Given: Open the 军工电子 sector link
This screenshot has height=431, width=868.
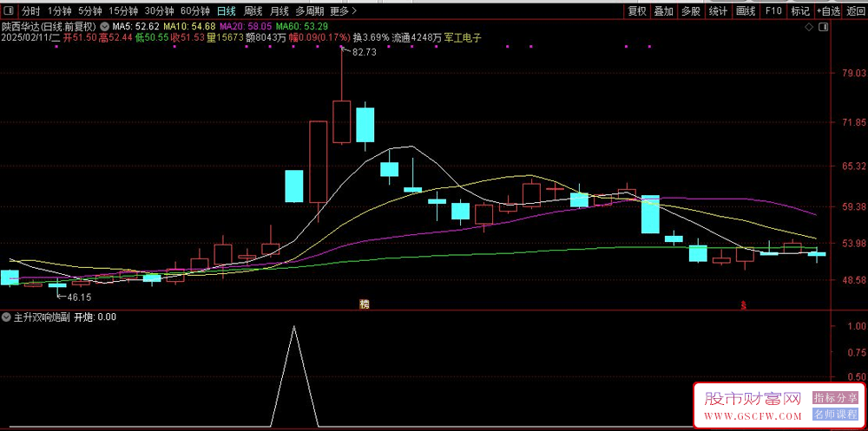Looking at the screenshot, I should pyautogui.click(x=462, y=38).
